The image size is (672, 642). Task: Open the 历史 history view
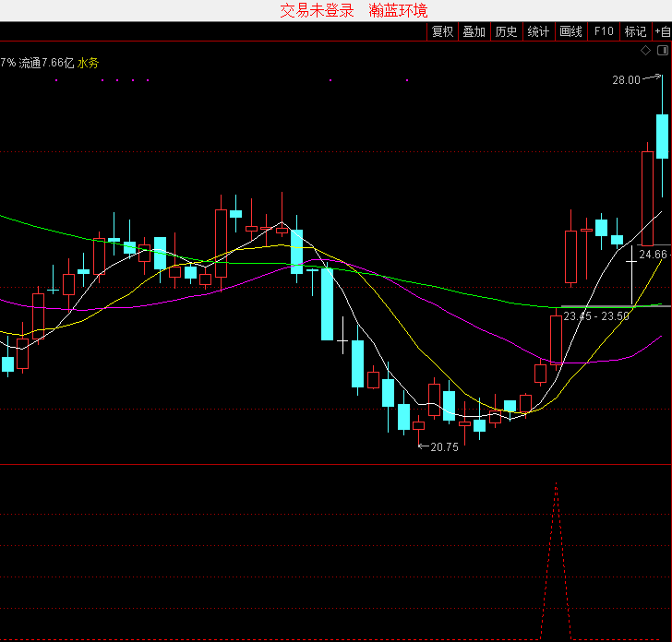pos(506,31)
